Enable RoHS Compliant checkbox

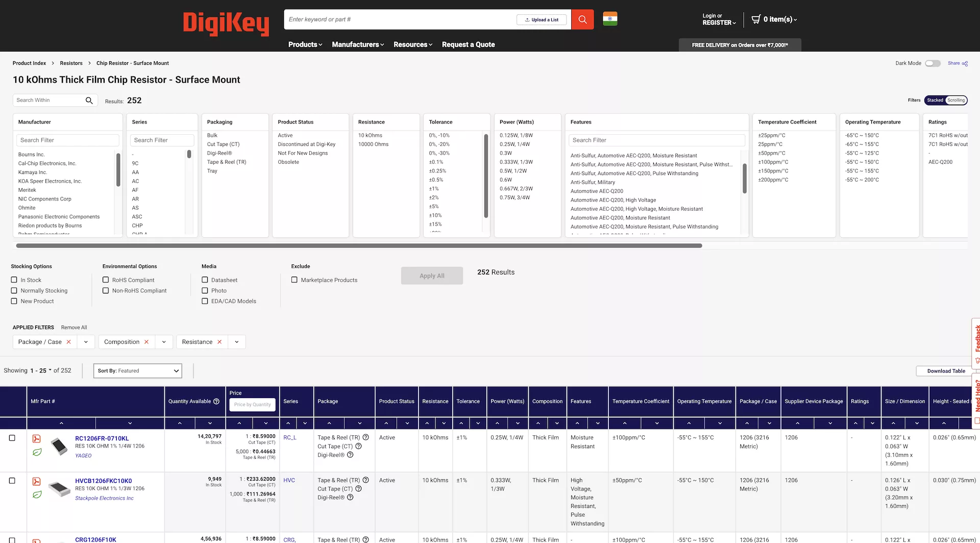[106, 280]
